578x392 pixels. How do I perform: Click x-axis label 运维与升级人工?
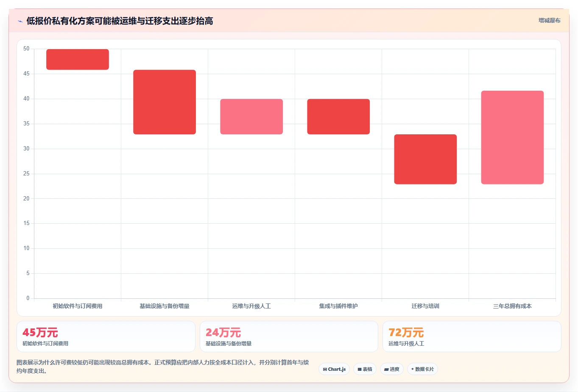pos(251,306)
